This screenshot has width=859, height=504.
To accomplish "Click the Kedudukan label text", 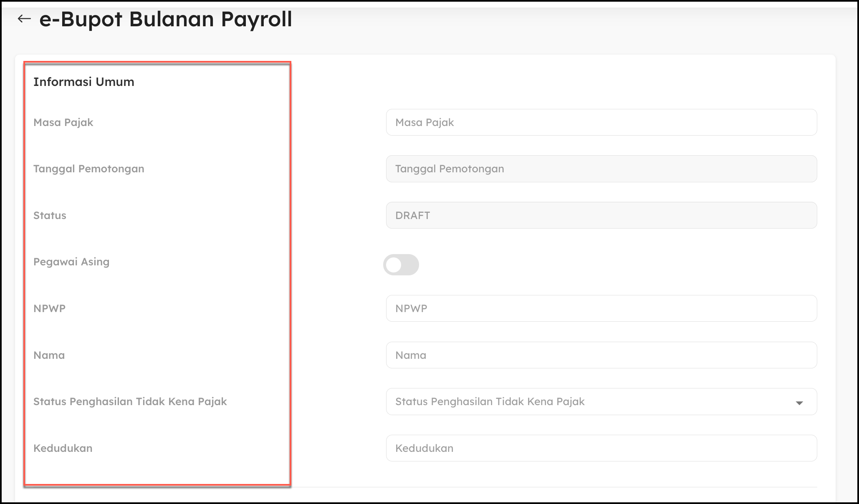I will click(63, 449).
